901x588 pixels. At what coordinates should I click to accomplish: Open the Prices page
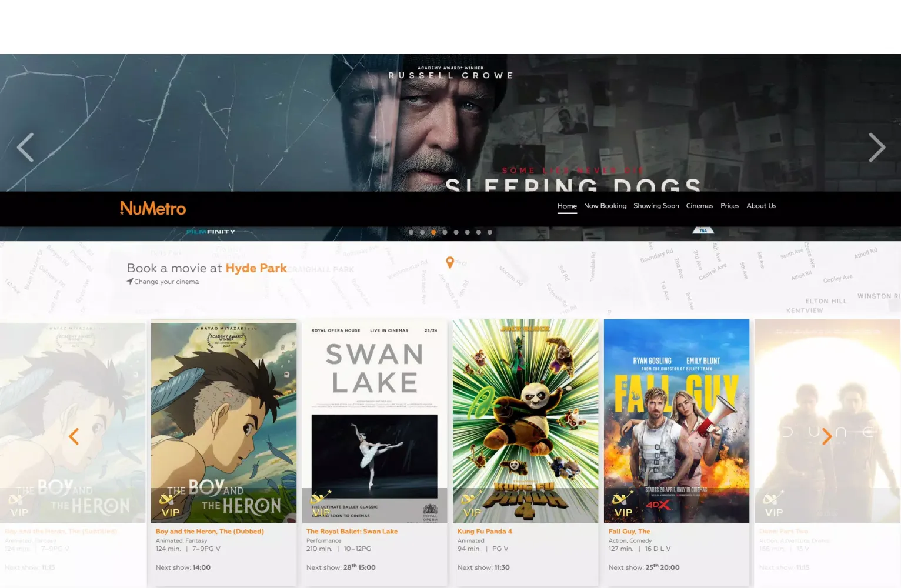click(x=730, y=206)
